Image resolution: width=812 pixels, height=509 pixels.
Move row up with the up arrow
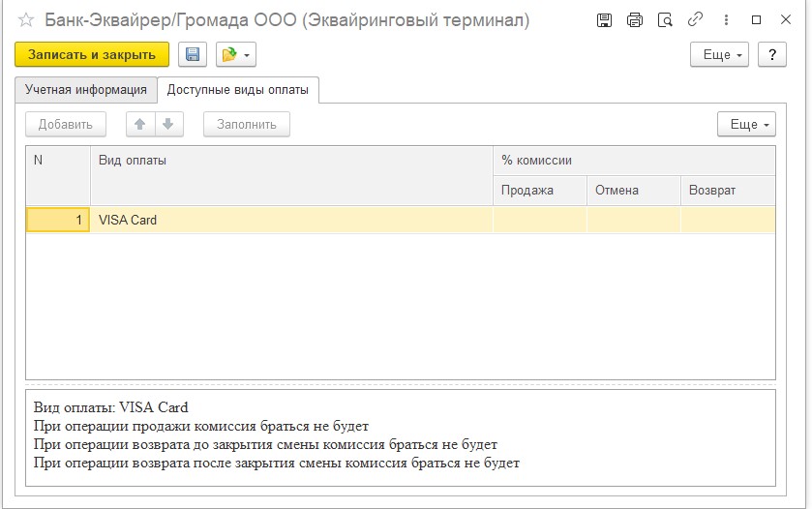(x=140, y=124)
